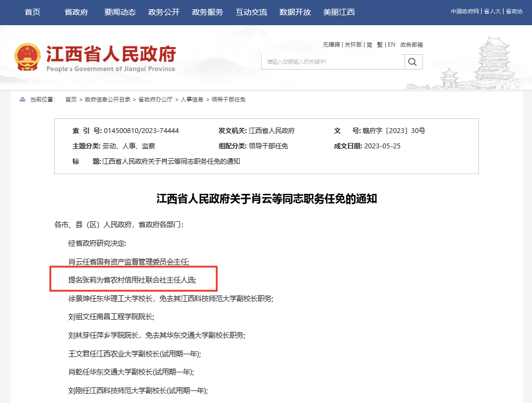This screenshot has width=532, height=403.
Task: Click the line 肖乾任华东交通大学副校长
Action: (x=131, y=372)
